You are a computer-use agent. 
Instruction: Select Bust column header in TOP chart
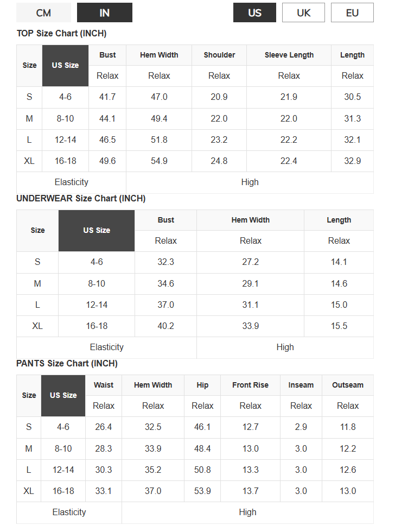click(107, 55)
